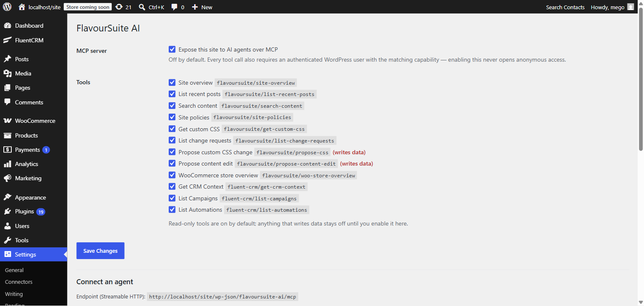Screen dimensions: 644x306
Task: Click the FluentCRM sidebar icon
Action: point(8,40)
